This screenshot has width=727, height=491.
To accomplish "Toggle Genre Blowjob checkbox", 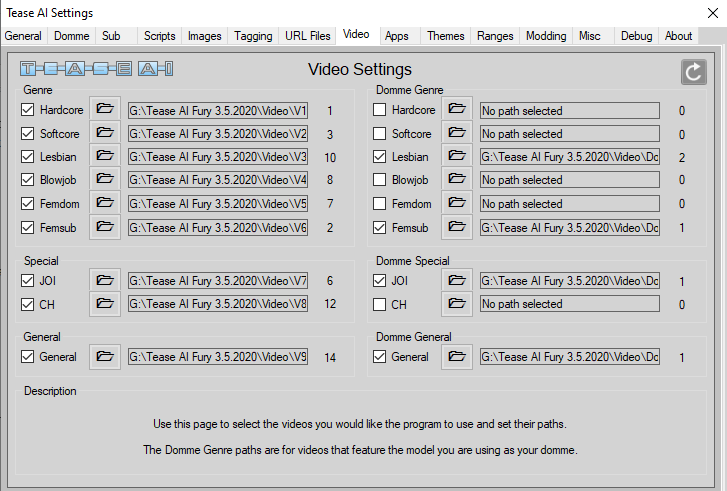I will point(27,180).
